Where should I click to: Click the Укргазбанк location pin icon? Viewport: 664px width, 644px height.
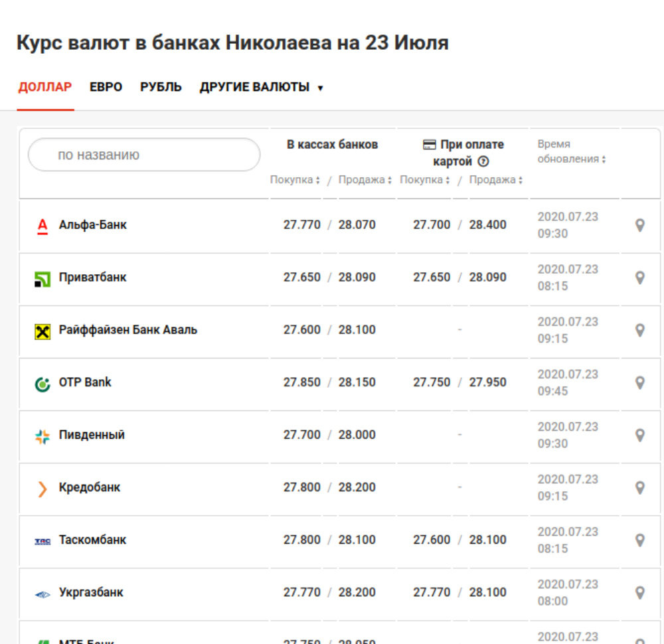[x=639, y=593]
